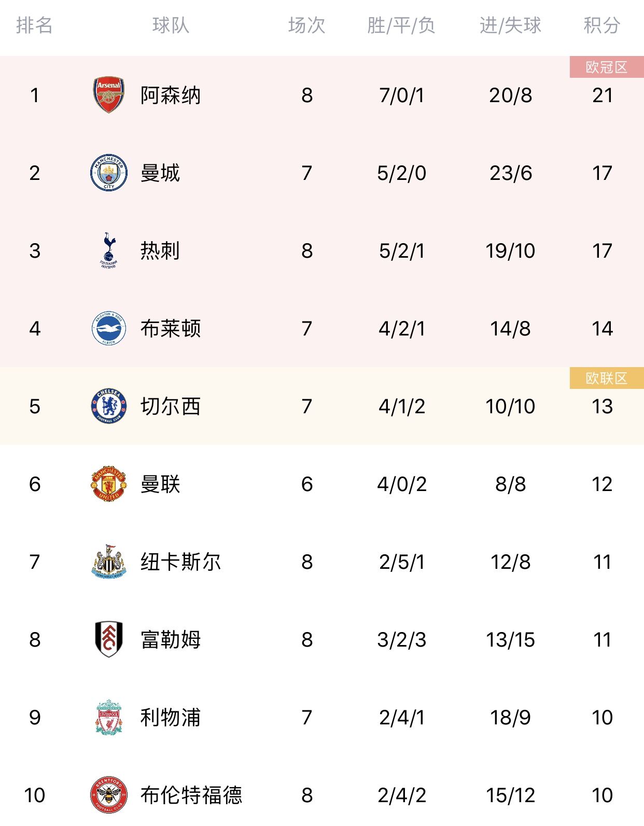Tap the Fulham club logo

109,640
